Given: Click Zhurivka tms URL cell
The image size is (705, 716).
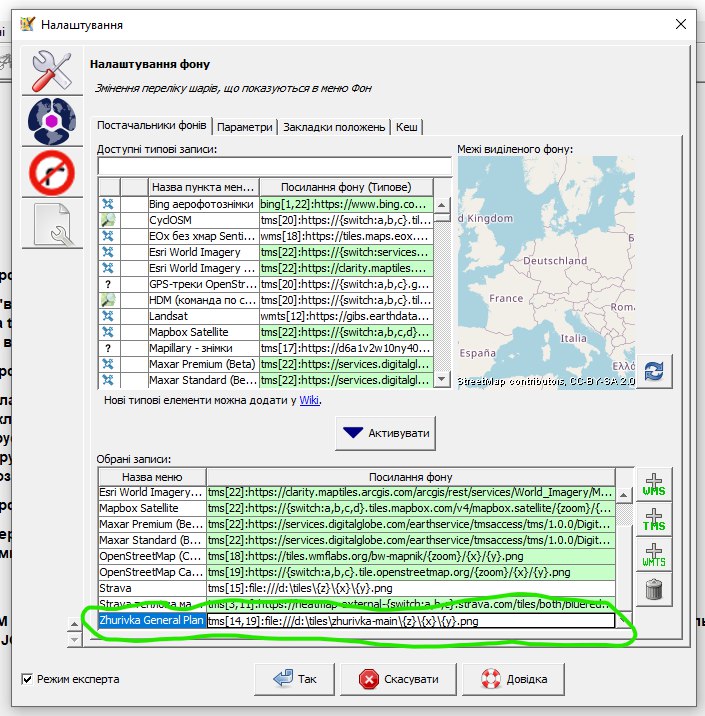Looking at the screenshot, I should click(x=410, y=621).
